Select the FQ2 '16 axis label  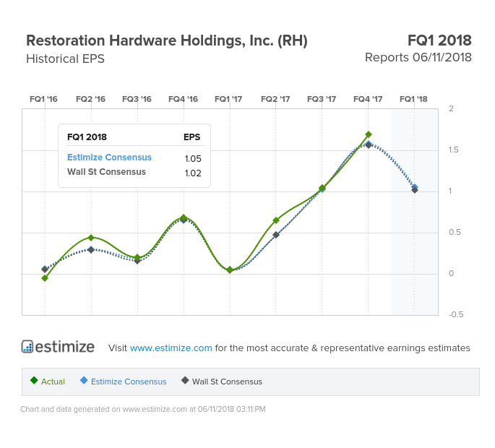(90, 99)
